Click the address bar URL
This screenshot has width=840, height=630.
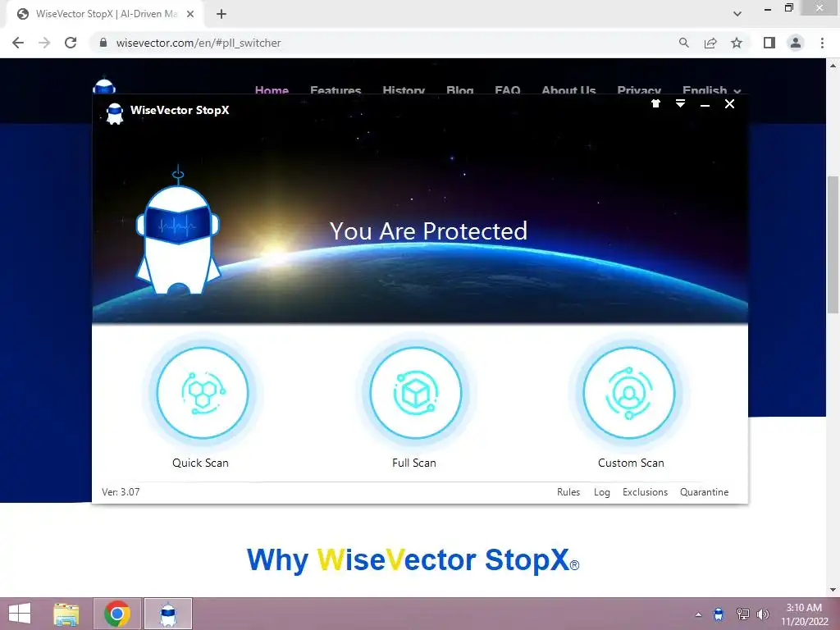(199, 43)
